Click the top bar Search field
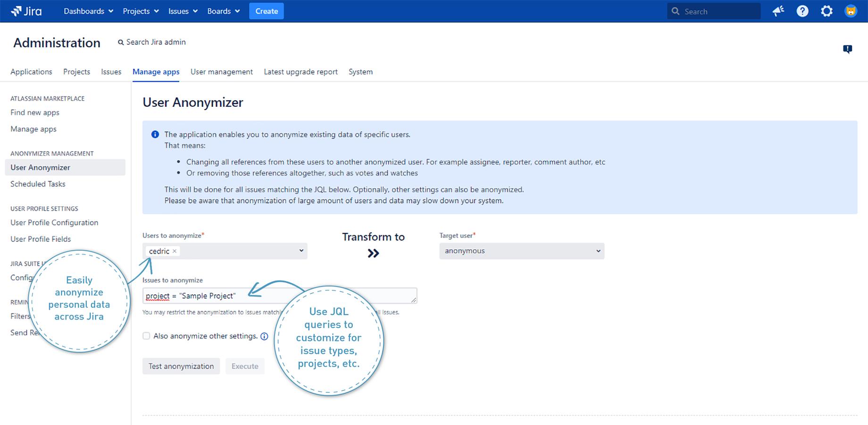The width and height of the screenshot is (868, 425). pos(714,11)
